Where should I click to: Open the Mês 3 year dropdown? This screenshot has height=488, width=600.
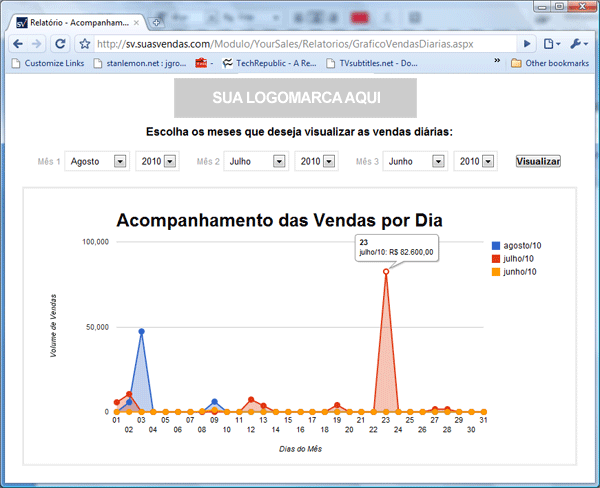tap(476, 161)
